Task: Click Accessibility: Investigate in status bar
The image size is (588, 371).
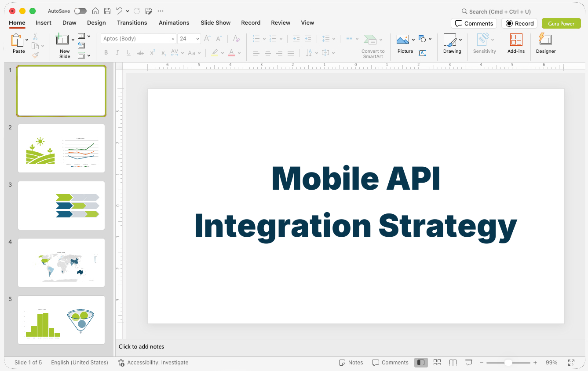Action: pos(153,363)
